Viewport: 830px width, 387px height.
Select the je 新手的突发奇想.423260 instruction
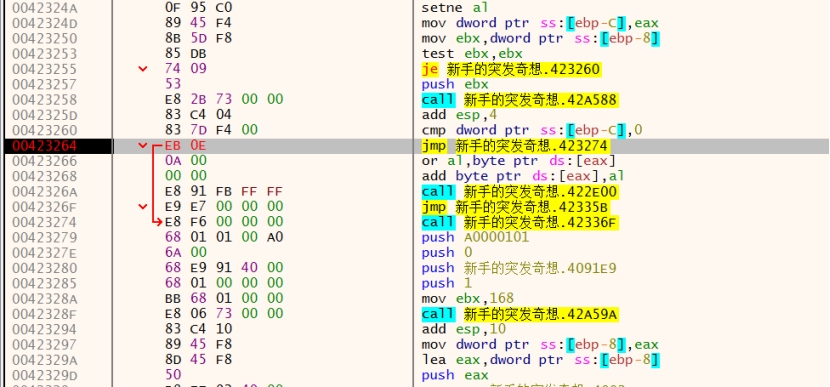coord(511,69)
